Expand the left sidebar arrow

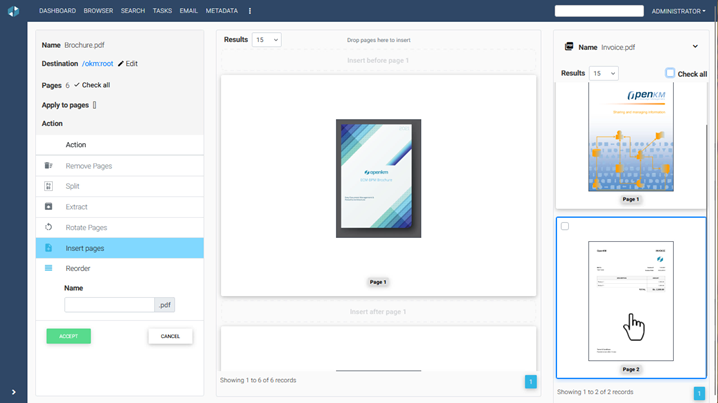13,392
